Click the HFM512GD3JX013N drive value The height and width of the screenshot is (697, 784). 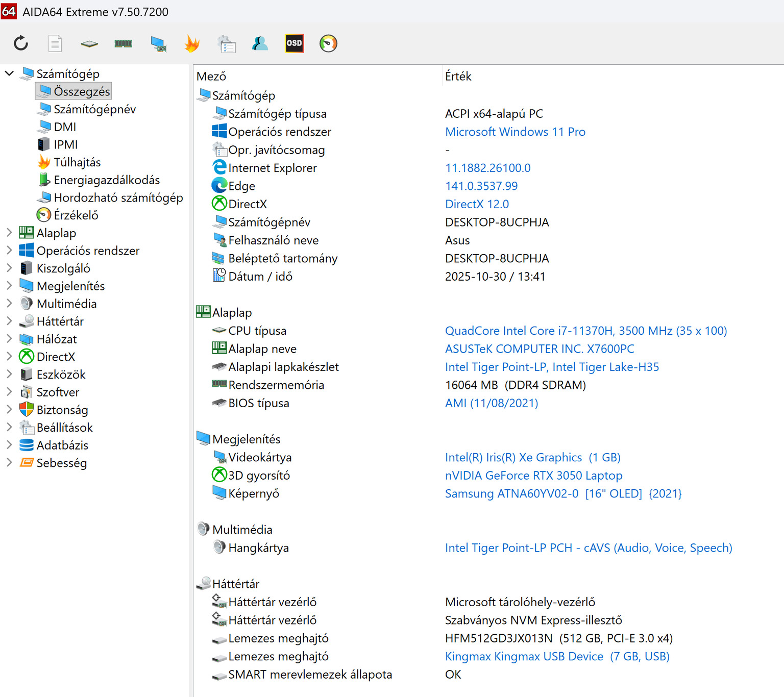559,638
